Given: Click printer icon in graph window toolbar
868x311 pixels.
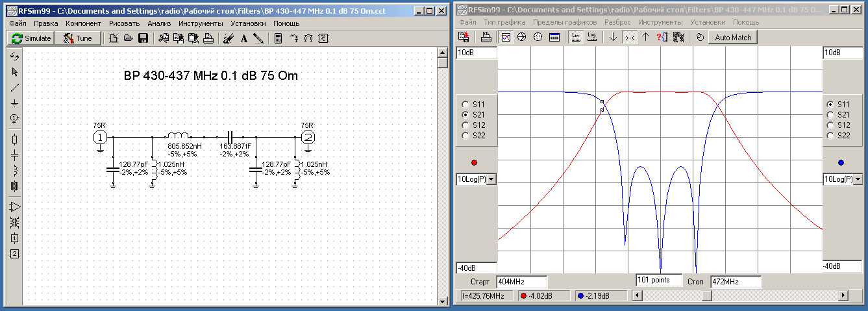Looking at the screenshot, I should (x=486, y=37).
